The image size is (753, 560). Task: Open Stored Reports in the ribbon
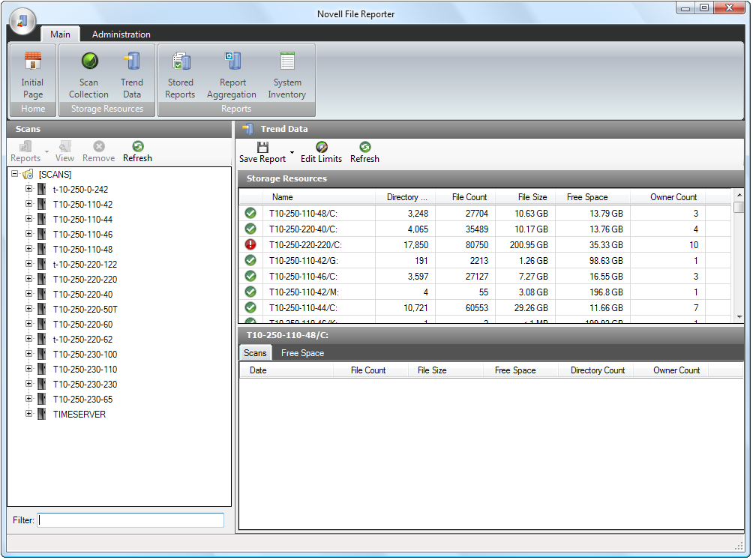click(x=180, y=62)
